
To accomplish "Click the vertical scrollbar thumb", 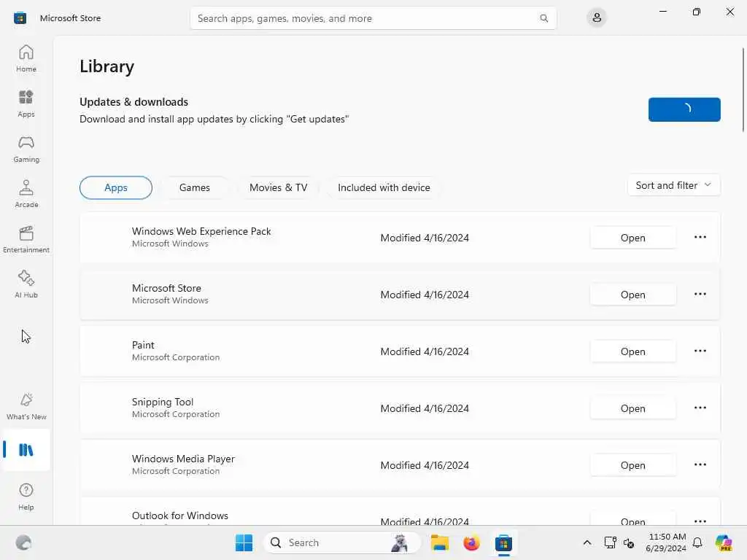I will point(743,90).
